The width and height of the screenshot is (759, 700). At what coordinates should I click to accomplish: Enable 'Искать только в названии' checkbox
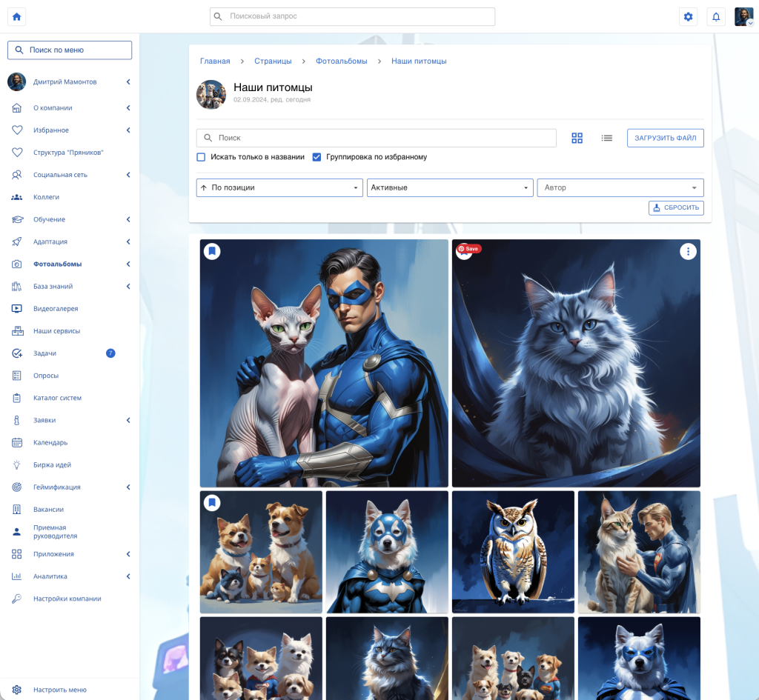pos(201,157)
